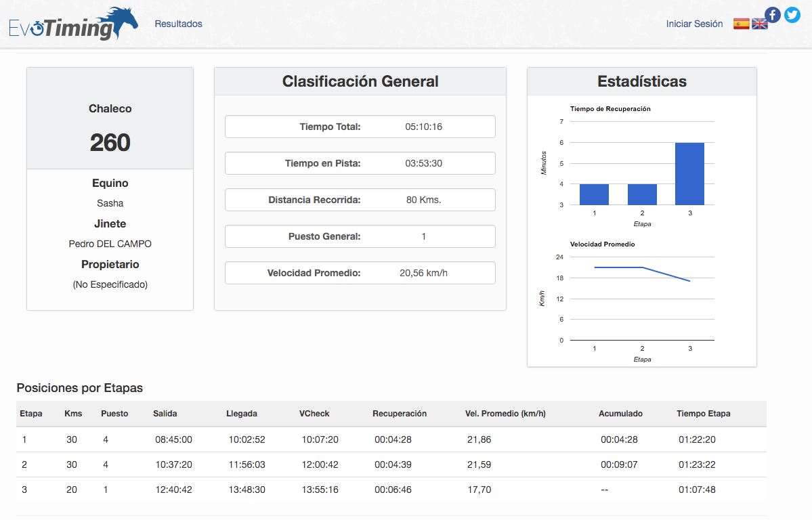The image size is (812, 520).
Task: Switch language with the Spanish flag
Action: pyautogui.click(x=741, y=24)
